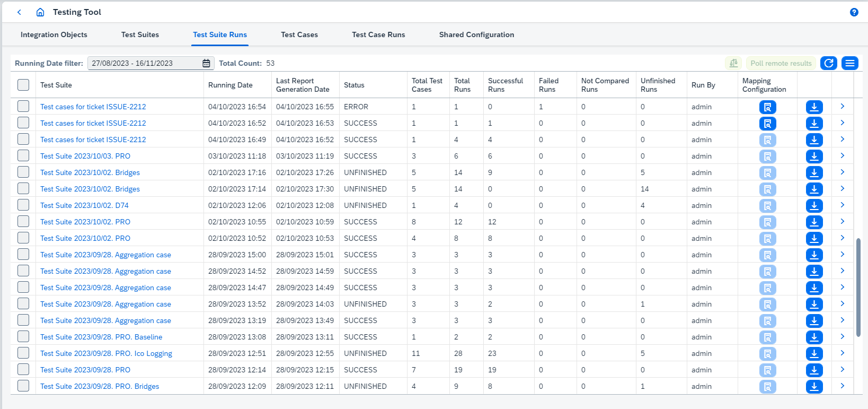Select checkbox for PRO. Baseline run

(23, 337)
